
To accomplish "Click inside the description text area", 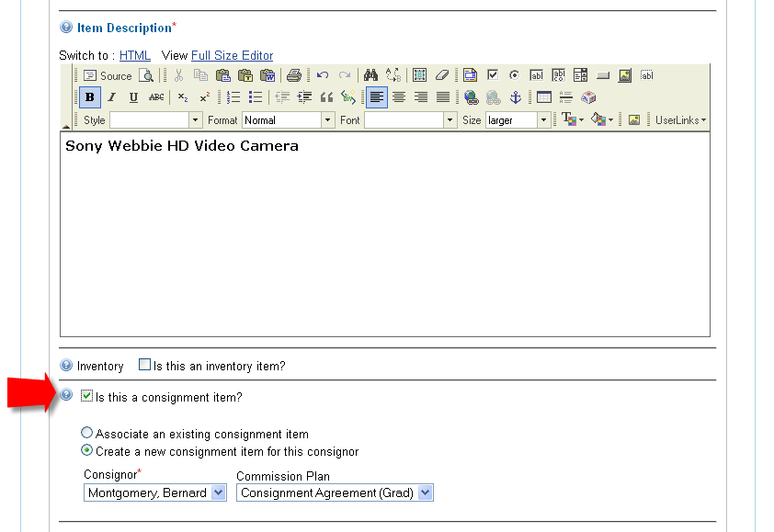I will pos(385,234).
